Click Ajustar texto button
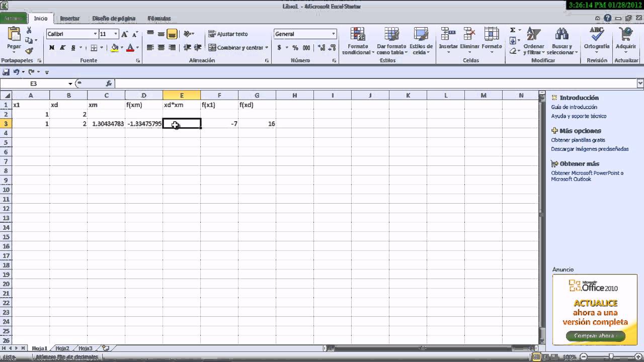The width and height of the screenshot is (644, 362). click(x=228, y=34)
